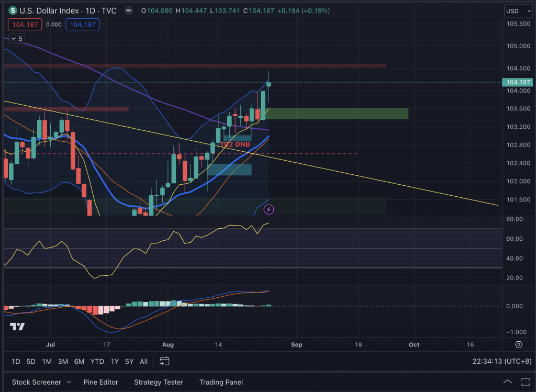
Task: Open the USD currency dropdown
Action: point(519,11)
